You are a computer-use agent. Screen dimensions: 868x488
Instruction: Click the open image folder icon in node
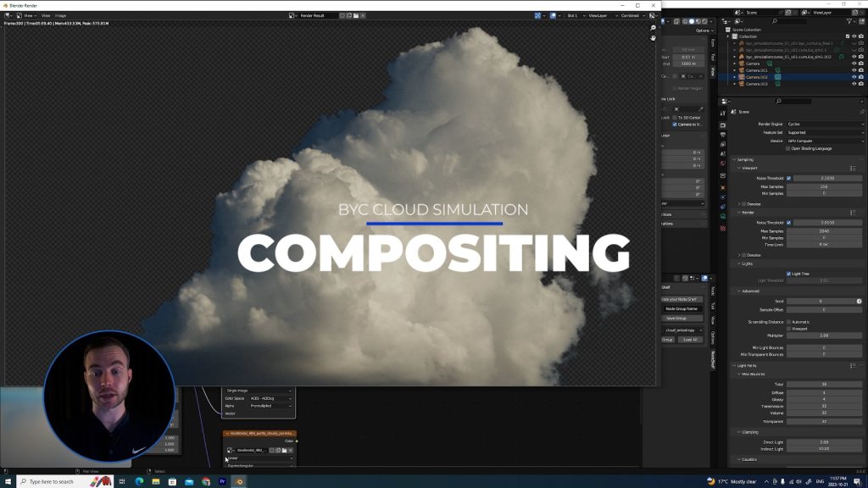(284, 451)
